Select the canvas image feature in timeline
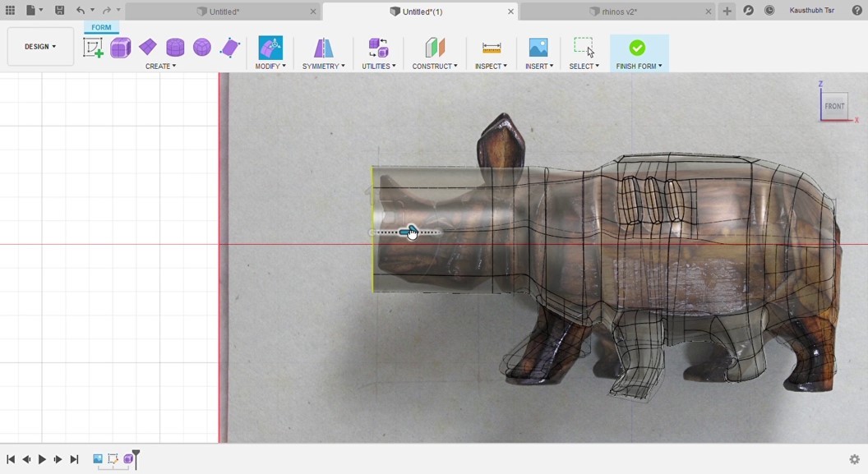Screen dimensions: 868x474 [x=98, y=458]
